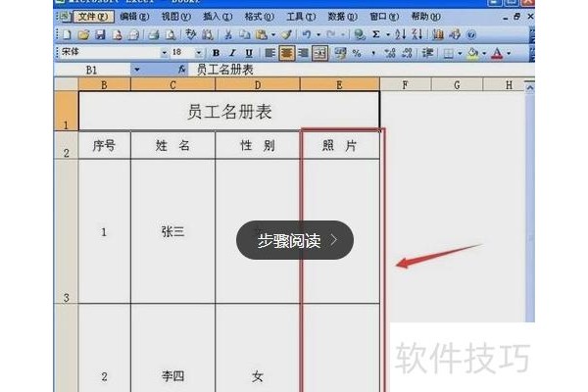Apply Currency style formatting icon
588x392 pixels.
tap(340, 53)
